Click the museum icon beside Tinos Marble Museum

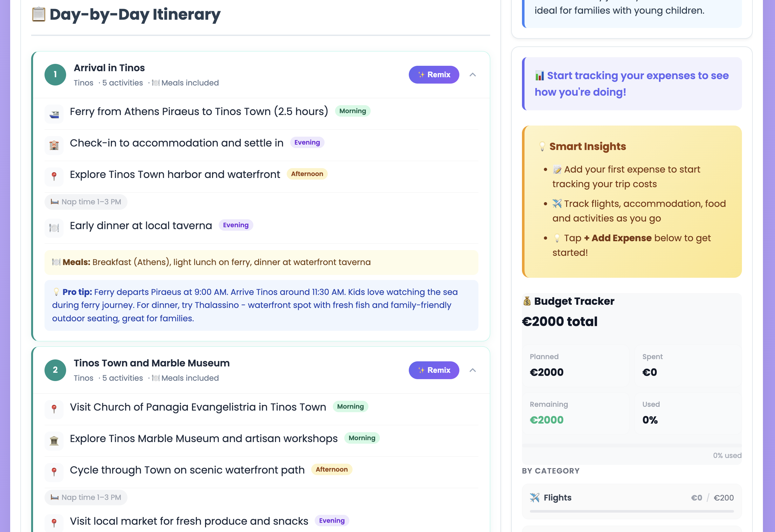click(x=54, y=441)
